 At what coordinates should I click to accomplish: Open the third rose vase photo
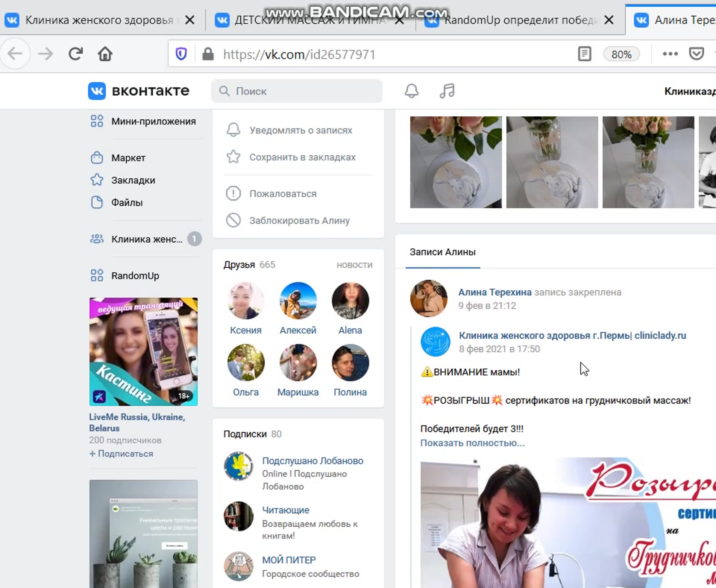648,162
